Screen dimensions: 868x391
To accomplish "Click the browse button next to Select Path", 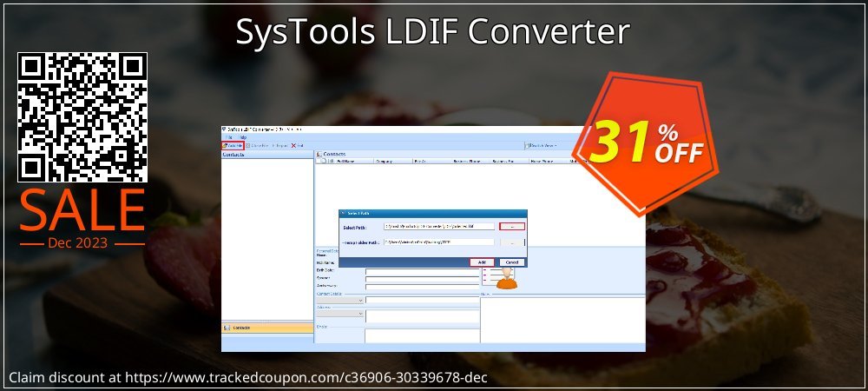I will pos(511,226).
